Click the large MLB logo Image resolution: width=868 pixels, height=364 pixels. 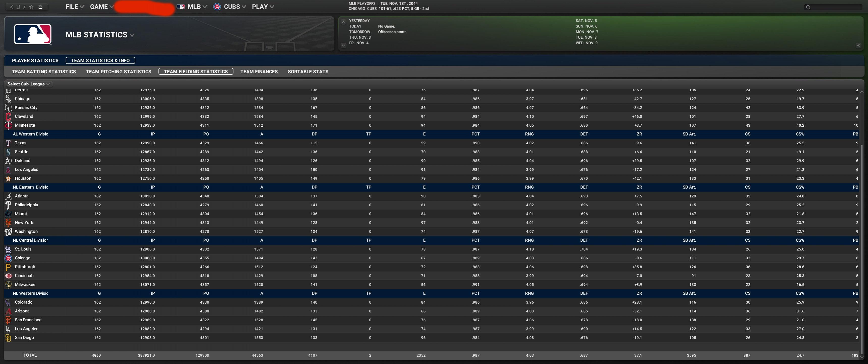click(x=33, y=34)
